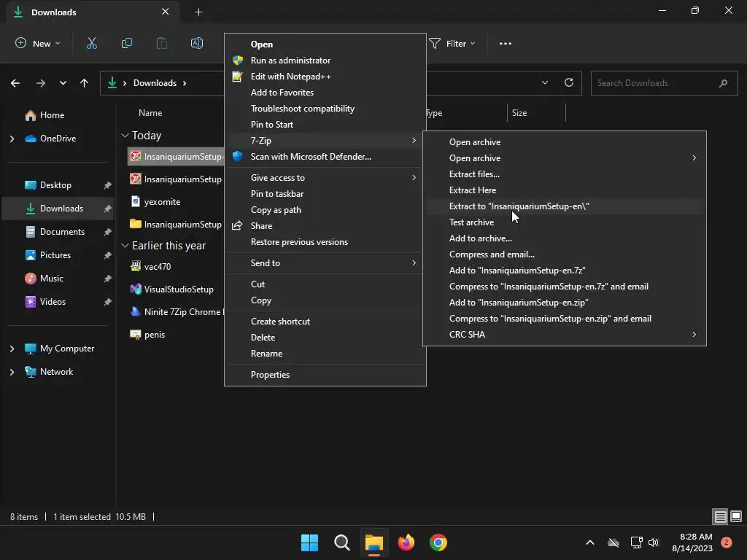Go forward with the right arrow

coord(41,83)
